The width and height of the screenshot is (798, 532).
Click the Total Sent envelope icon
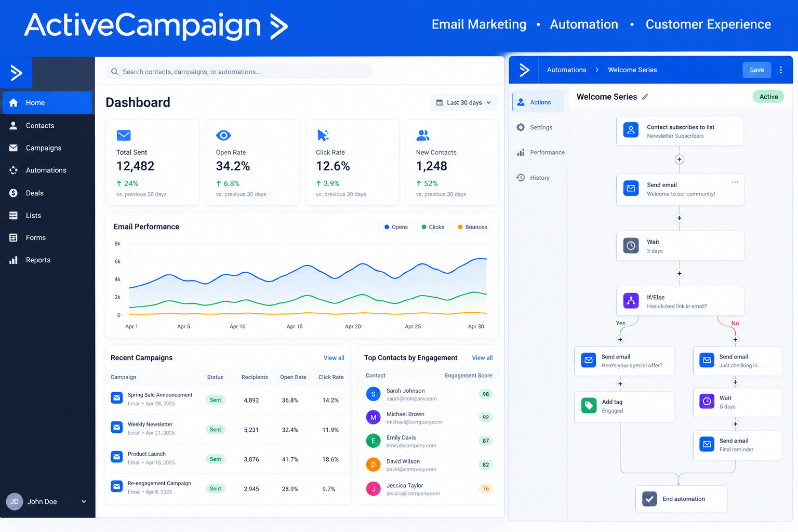[x=124, y=136]
